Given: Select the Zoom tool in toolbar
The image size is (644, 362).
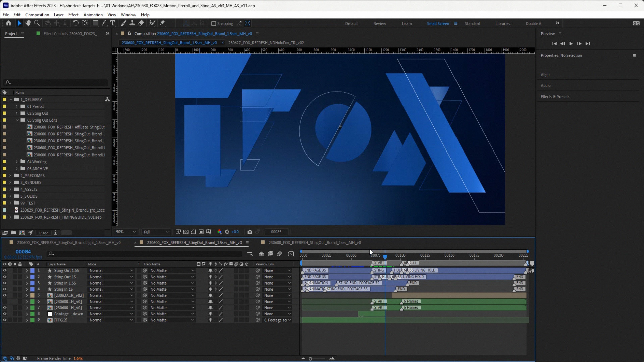Looking at the screenshot, I should point(37,23).
